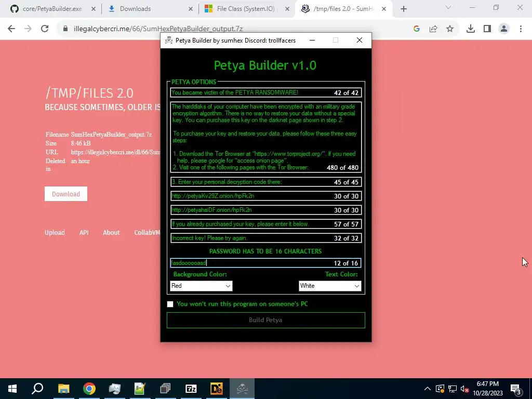Close the File Class (System.IO) tab
Image resolution: width=532 pixels, height=399 pixels.
coord(287,9)
